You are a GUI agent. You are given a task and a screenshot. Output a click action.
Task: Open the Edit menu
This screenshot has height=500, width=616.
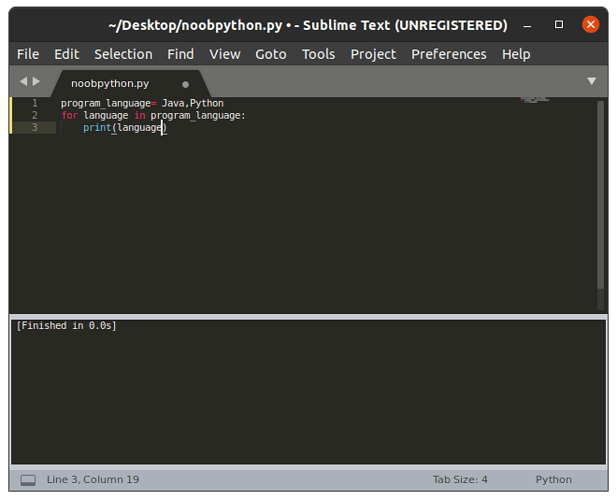[x=67, y=54]
